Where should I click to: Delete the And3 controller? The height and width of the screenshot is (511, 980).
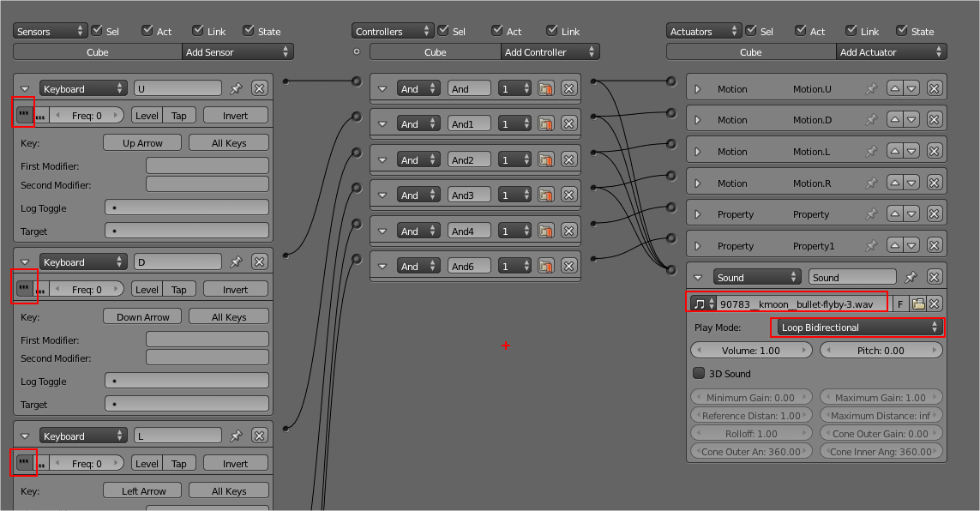pos(568,195)
